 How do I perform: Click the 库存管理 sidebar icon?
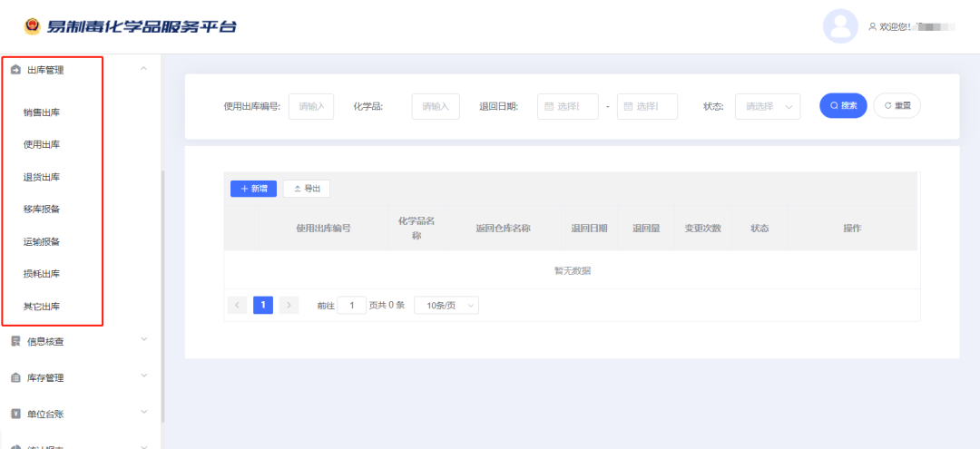tap(15, 377)
